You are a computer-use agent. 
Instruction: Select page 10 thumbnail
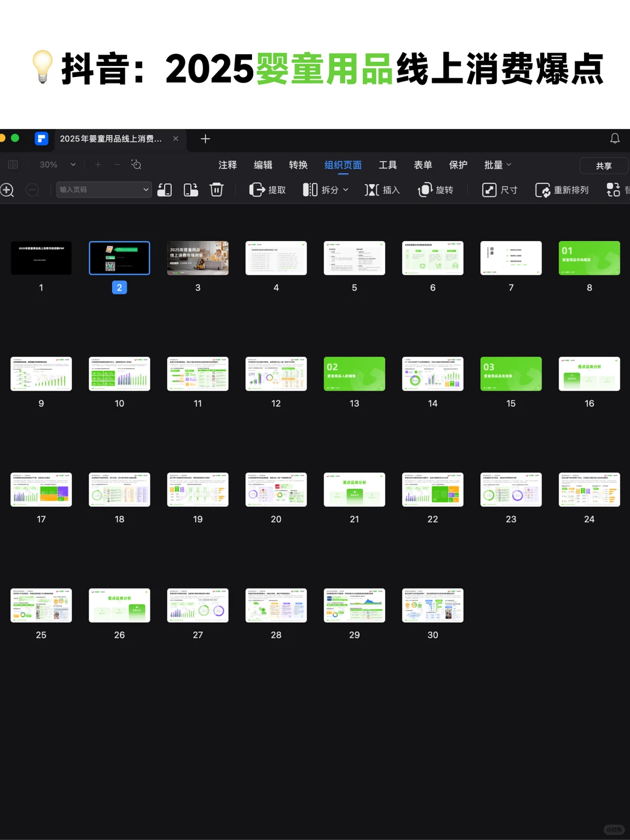tap(120, 374)
